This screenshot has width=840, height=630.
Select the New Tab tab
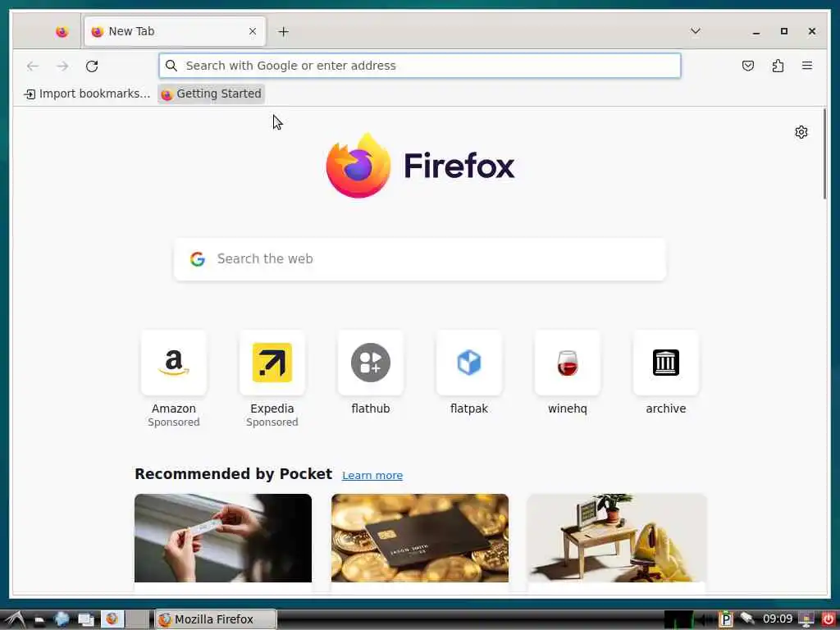click(175, 32)
